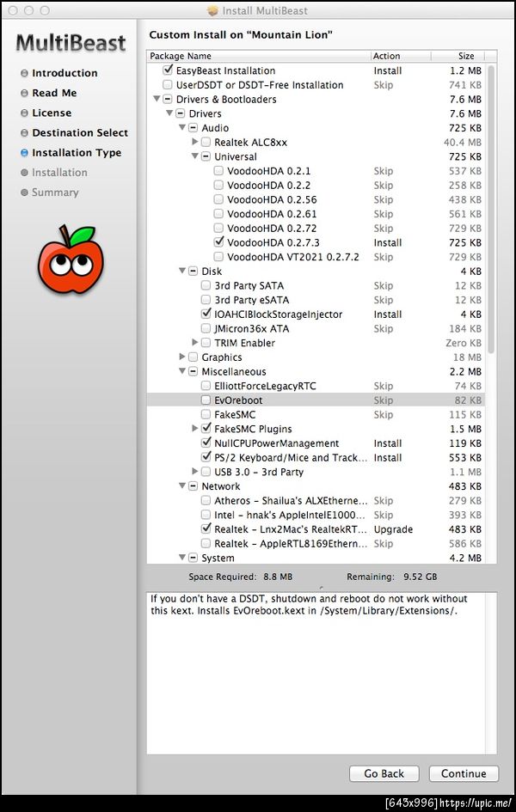Image resolution: width=516 pixels, height=812 pixels.
Task: Select the VoodooHDA 0.2.61 row text
Action: (272, 214)
